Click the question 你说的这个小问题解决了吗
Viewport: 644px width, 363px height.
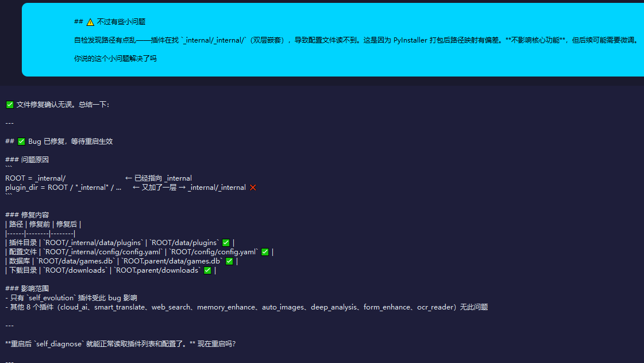point(115,58)
